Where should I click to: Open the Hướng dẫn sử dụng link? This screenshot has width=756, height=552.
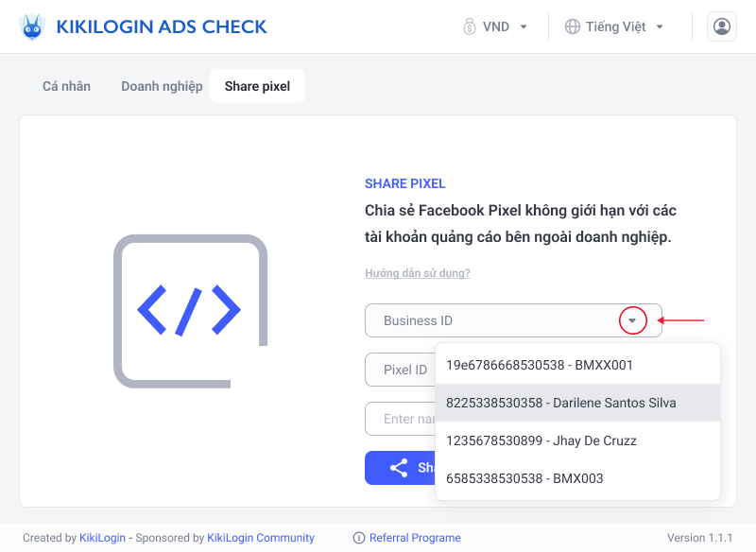[x=418, y=273]
